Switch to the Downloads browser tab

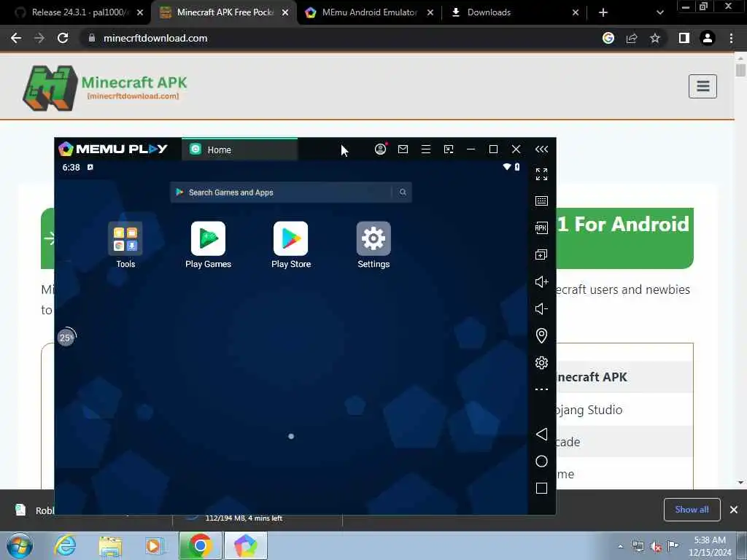514,12
